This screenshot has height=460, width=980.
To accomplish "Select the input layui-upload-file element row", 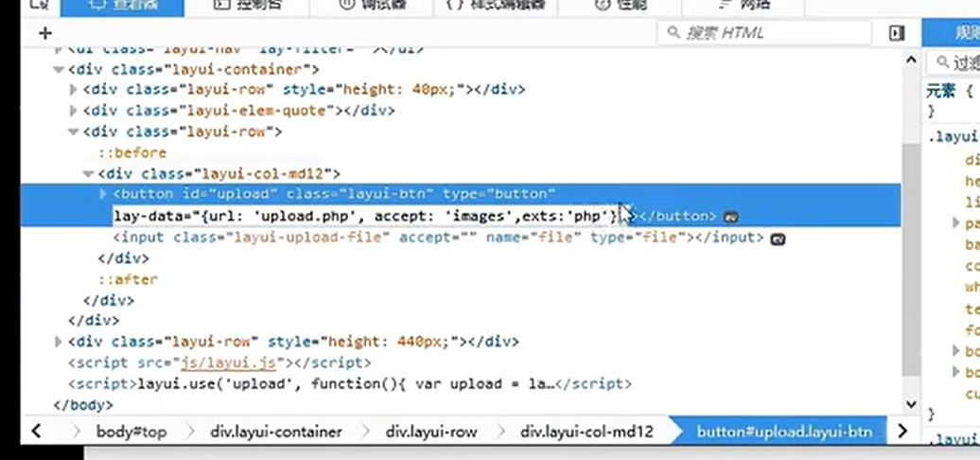I will [438, 238].
